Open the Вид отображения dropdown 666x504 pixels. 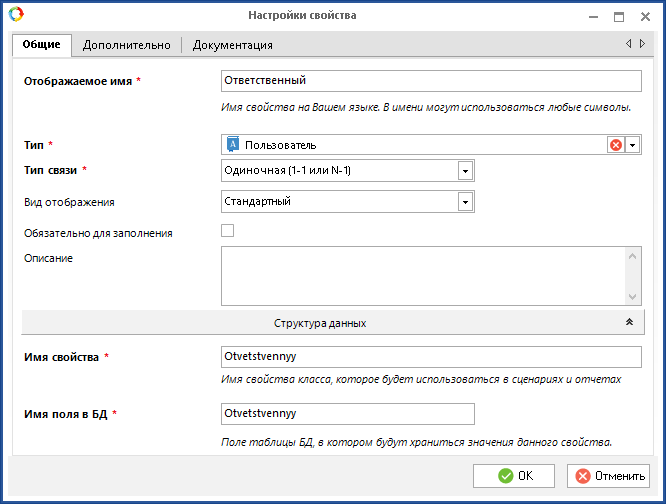465,202
